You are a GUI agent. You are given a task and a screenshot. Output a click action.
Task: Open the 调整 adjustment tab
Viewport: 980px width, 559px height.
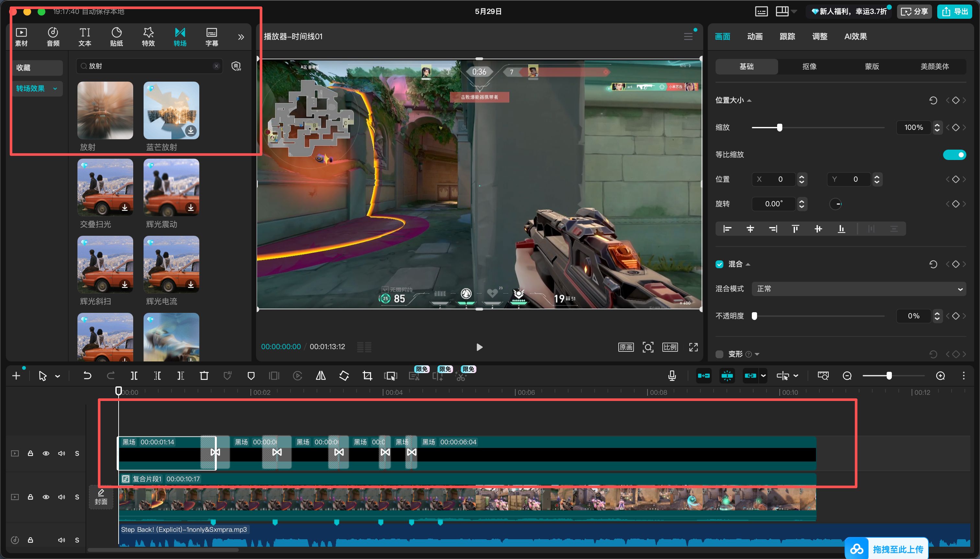pyautogui.click(x=819, y=37)
